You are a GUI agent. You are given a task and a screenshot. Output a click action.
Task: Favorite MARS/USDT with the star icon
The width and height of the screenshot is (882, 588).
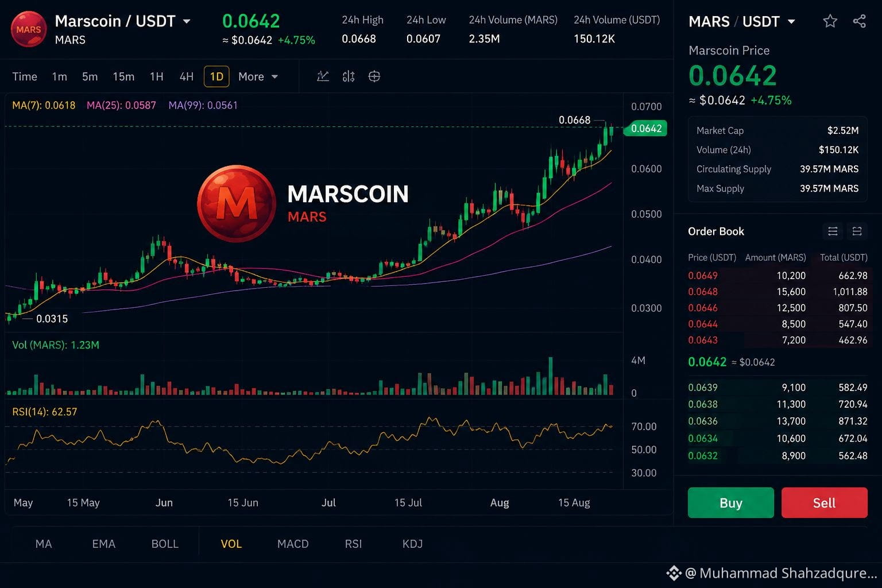click(x=830, y=22)
